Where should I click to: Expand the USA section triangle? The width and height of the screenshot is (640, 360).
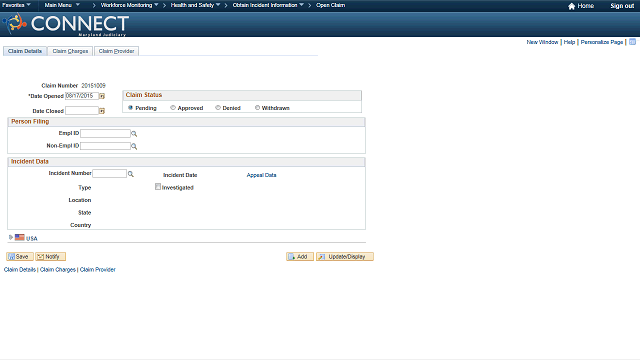pos(11,237)
